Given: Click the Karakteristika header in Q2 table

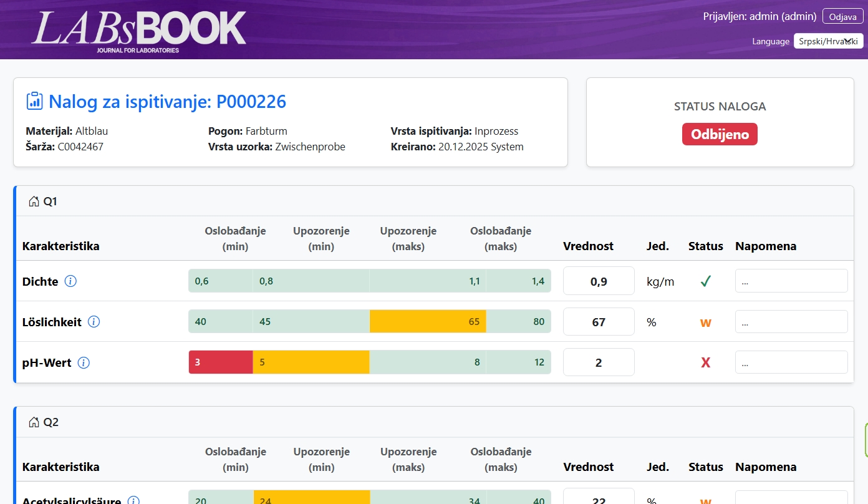Looking at the screenshot, I should [61, 467].
